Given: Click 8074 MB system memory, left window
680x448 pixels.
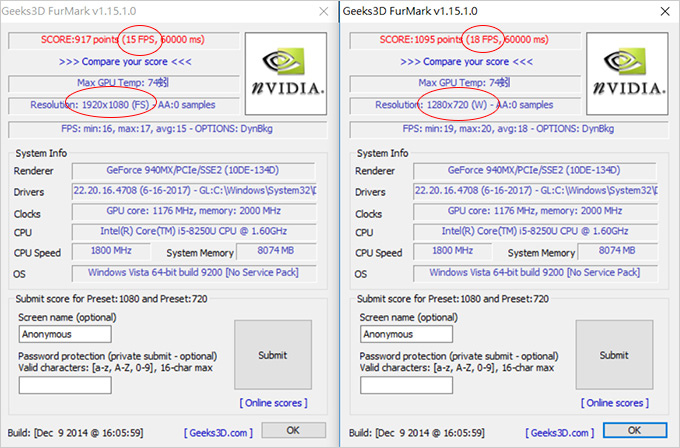Looking at the screenshot, I should (x=276, y=251).
